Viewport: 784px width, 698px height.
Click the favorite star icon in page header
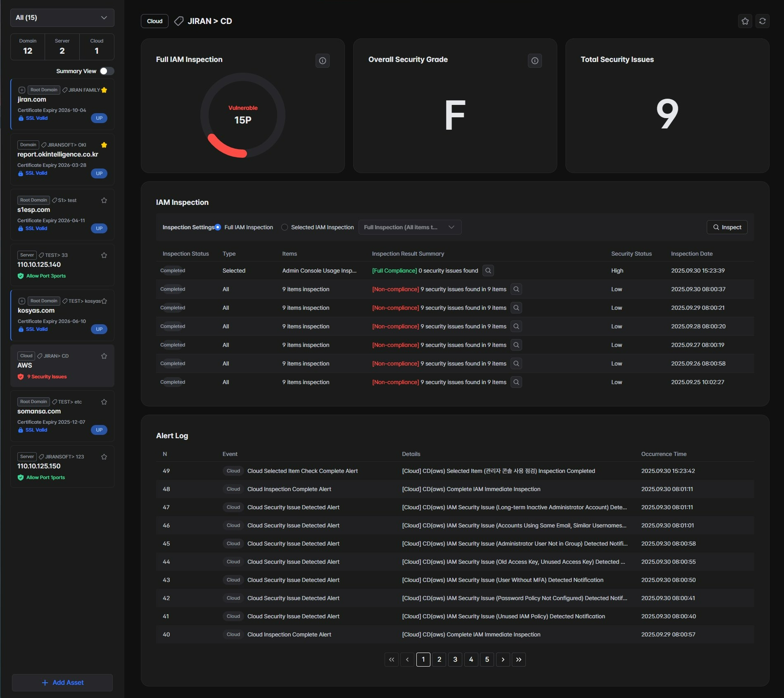point(745,21)
